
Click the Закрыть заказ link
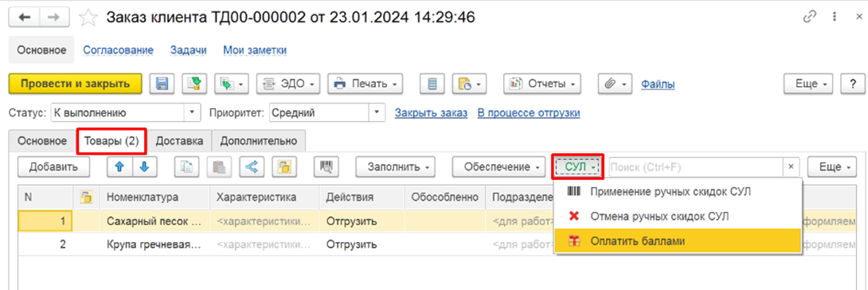[x=431, y=113]
